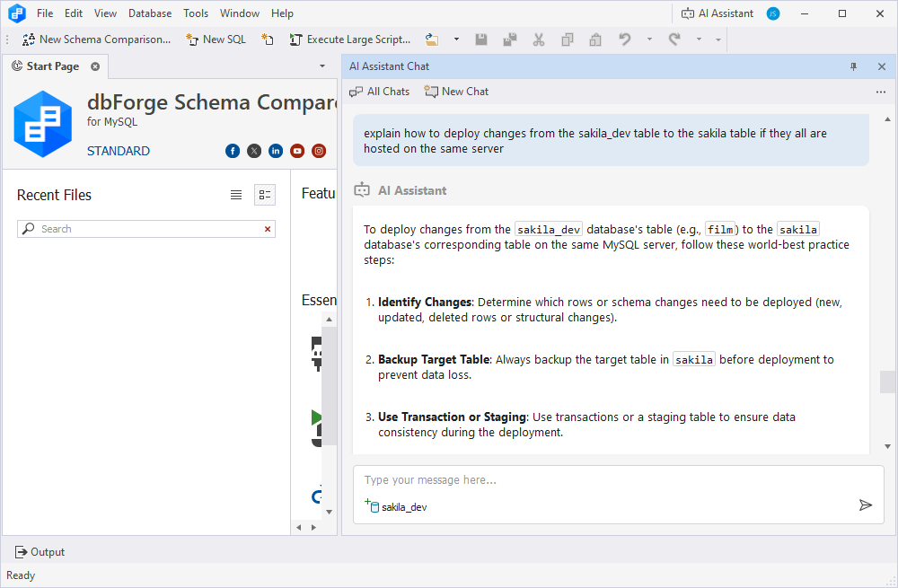Viewport: 898px width, 588px height.
Task: Show All Chats list
Action: 379,92
